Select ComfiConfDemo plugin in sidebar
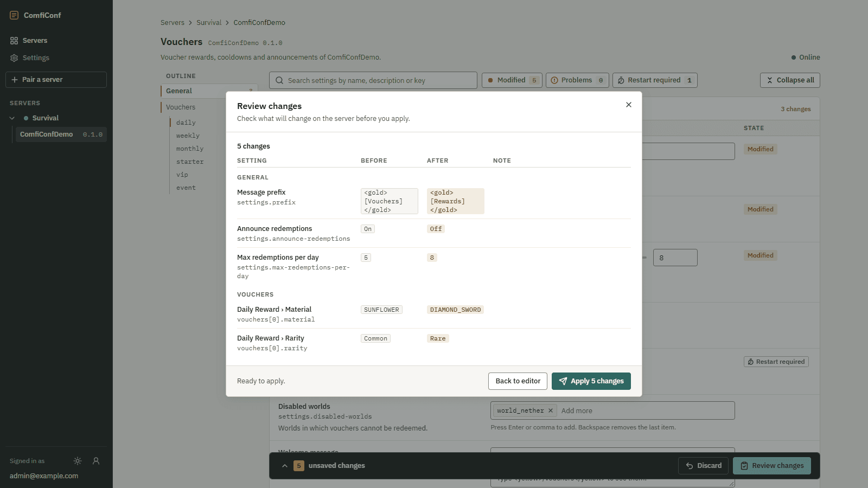 pos(61,134)
